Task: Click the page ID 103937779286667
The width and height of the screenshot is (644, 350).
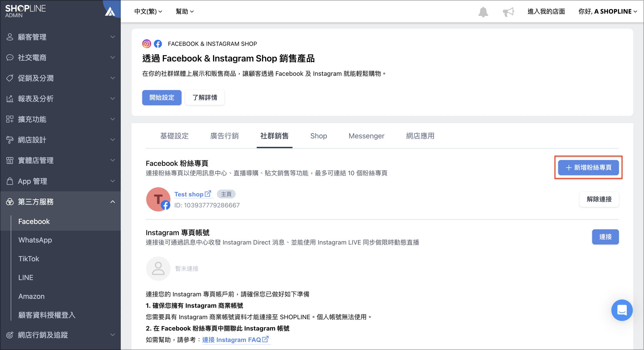Action: [x=207, y=205]
